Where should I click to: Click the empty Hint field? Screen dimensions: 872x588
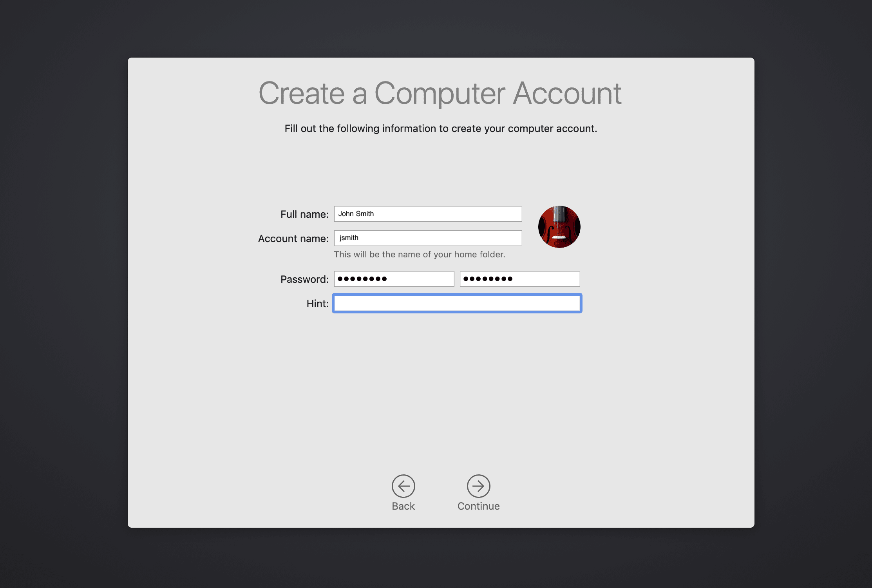tap(457, 303)
